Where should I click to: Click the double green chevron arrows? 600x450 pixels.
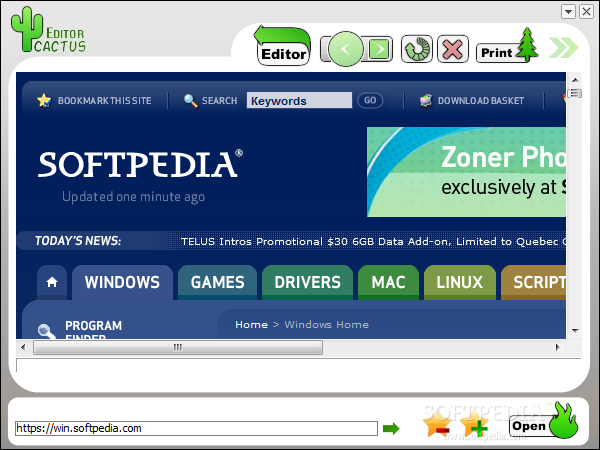563,48
